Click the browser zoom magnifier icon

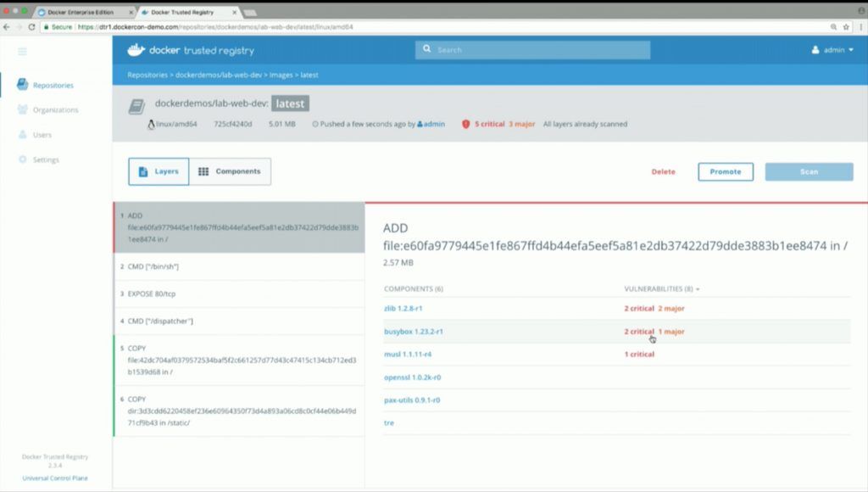(833, 26)
